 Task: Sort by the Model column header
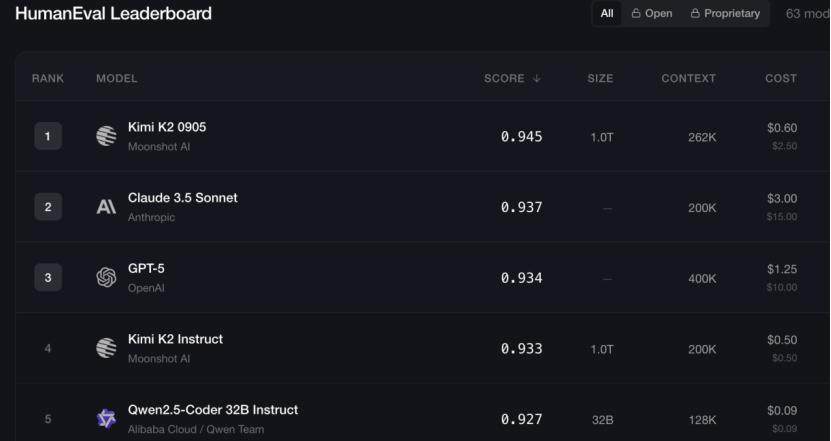116,78
